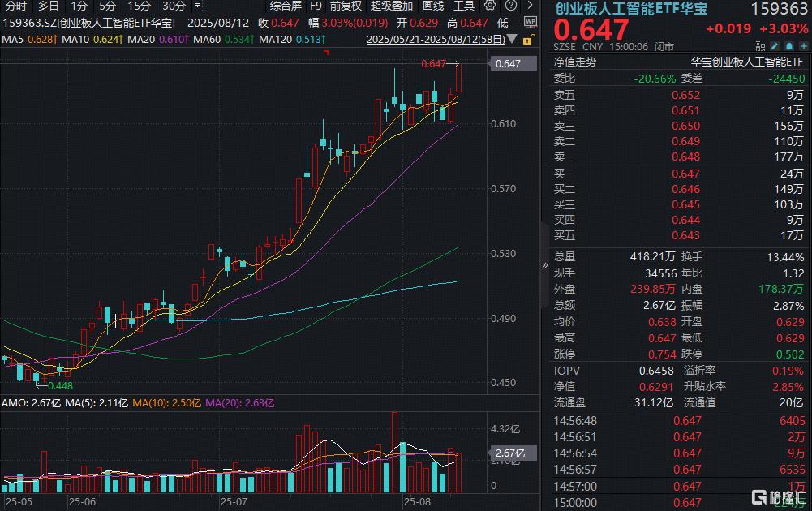Image resolution: width=812 pixels, height=511 pixels.
Task: Switch to 多日 multi-day tab
Action: pyautogui.click(x=48, y=6)
